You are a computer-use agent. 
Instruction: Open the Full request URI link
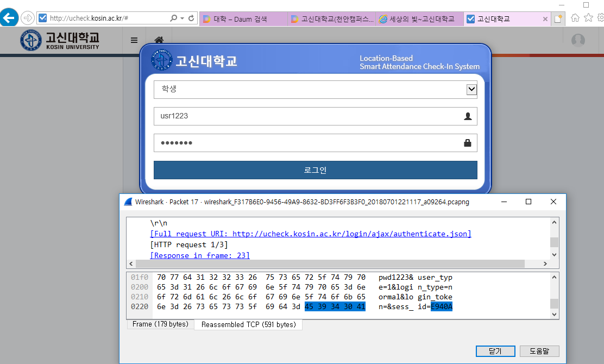311,234
